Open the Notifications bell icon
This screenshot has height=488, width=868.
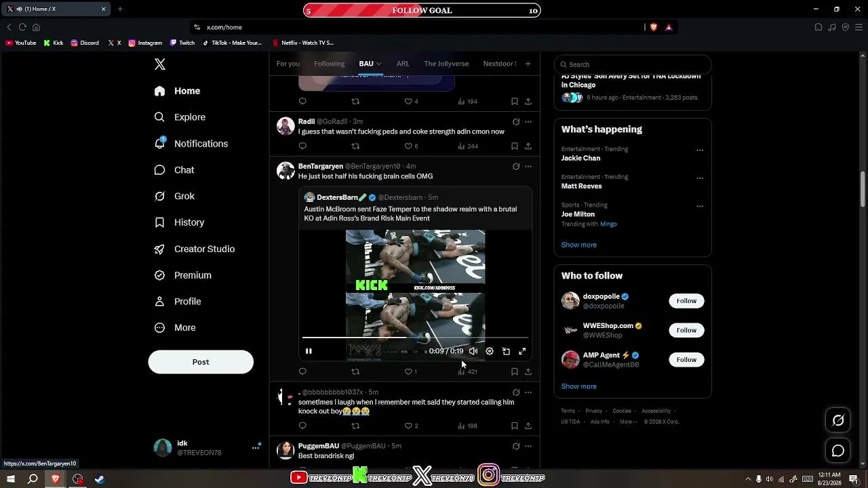pyautogui.click(x=159, y=144)
